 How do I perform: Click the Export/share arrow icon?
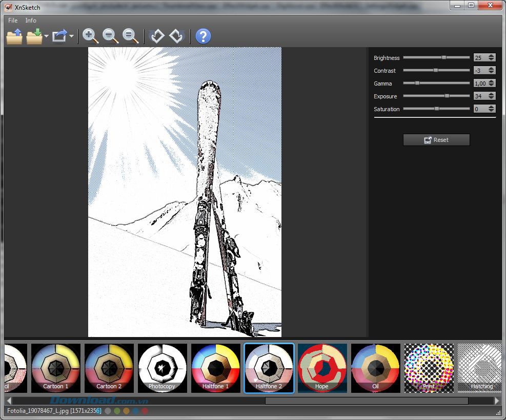pyautogui.click(x=60, y=36)
